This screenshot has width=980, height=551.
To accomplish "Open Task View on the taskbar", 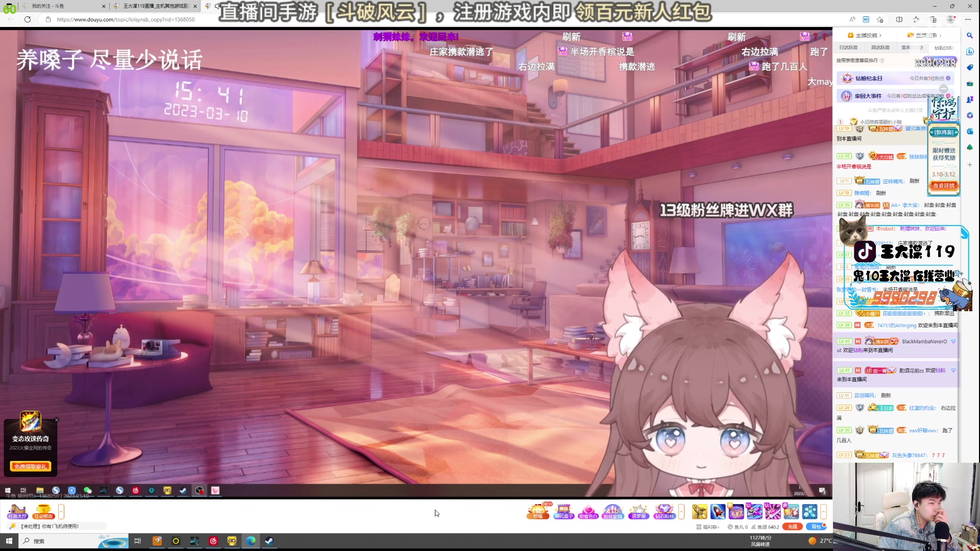I will [137, 541].
